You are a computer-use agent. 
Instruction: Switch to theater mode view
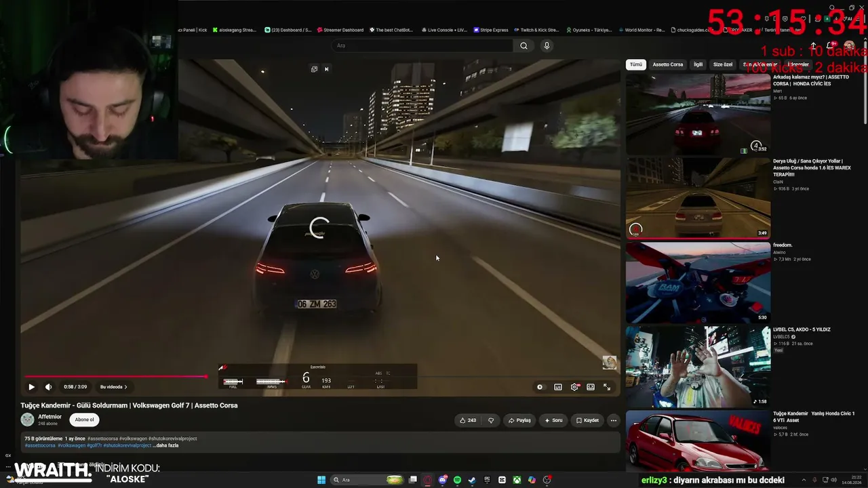[x=591, y=387]
